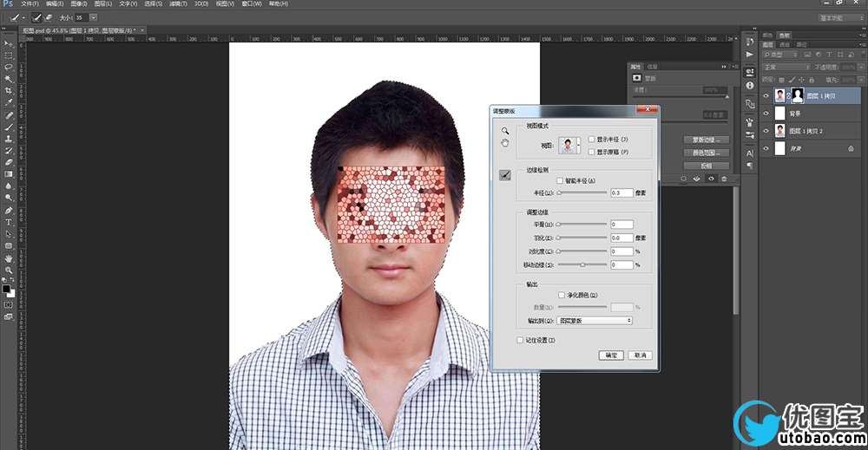Viewport: 868px width, 450px height.
Task: Enable the Show Radius (J) checkbox
Action: 592,140
